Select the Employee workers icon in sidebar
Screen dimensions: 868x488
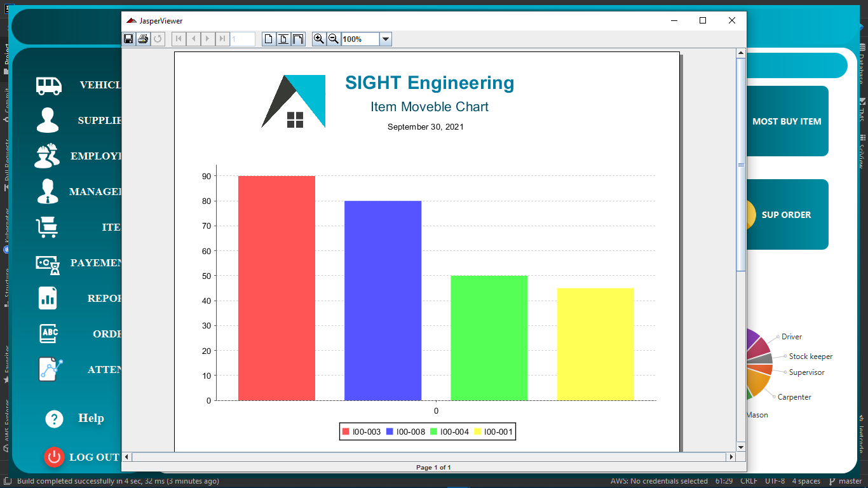pyautogui.click(x=47, y=156)
